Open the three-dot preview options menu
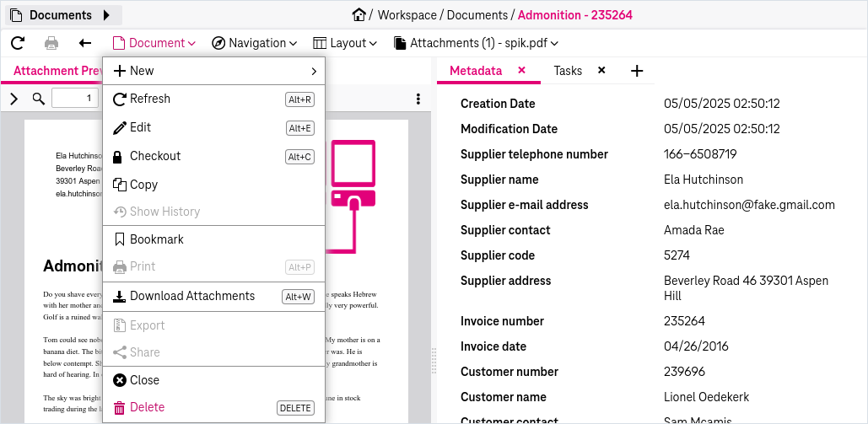Viewport: 868px width, 424px height. (418, 99)
